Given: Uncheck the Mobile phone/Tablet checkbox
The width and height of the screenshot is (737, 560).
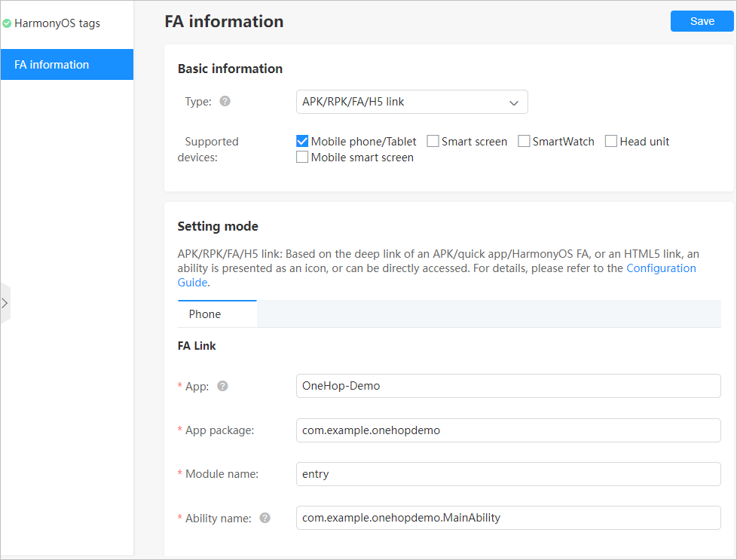Looking at the screenshot, I should tap(302, 141).
